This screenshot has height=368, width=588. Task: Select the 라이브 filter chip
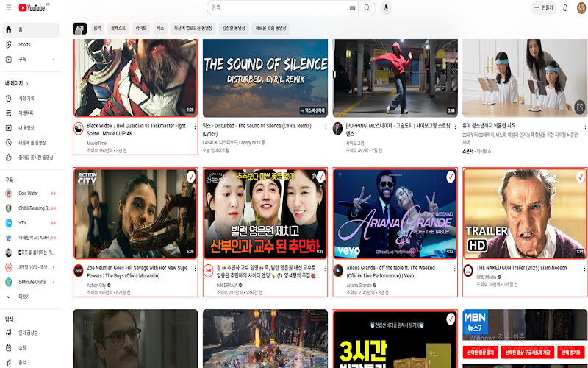[141, 29]
